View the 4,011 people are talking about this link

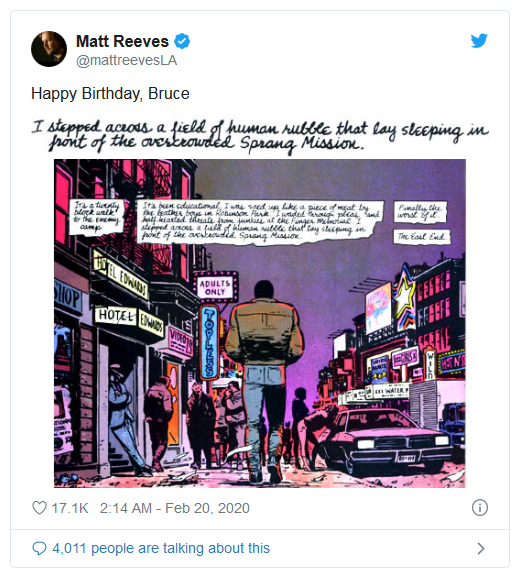tap(161, 548)
